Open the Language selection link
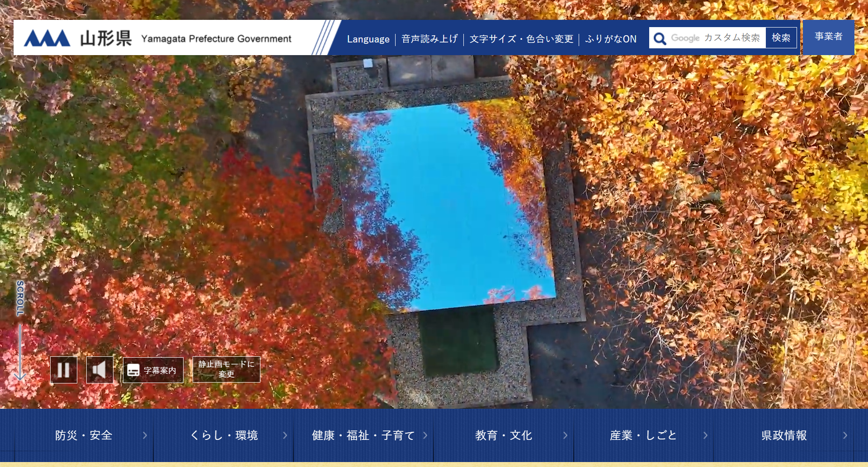 click(x=368, y=39)
